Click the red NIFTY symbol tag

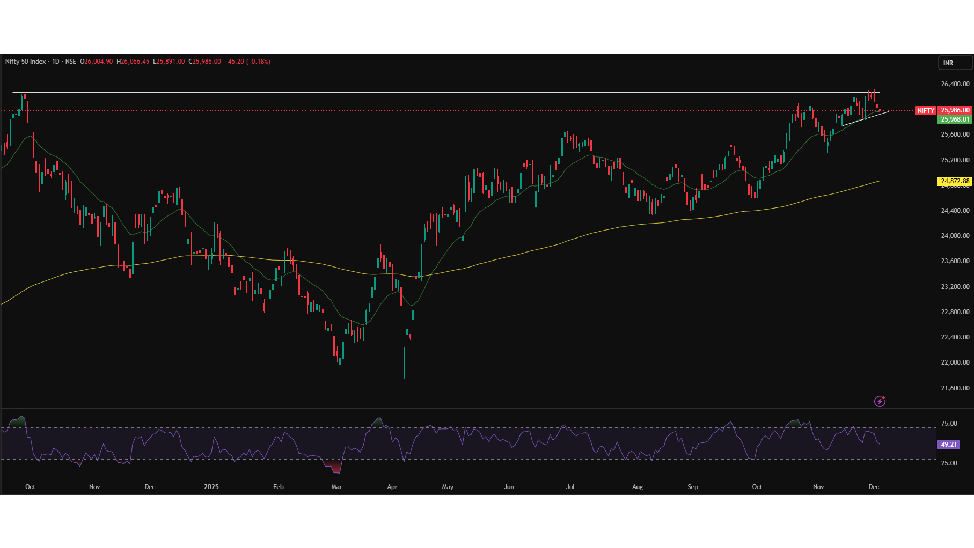coord(925,110)
